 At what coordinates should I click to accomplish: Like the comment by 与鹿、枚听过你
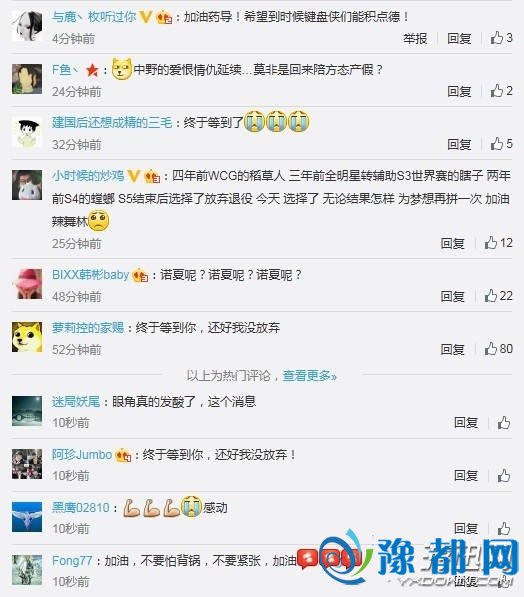(501, 38)
